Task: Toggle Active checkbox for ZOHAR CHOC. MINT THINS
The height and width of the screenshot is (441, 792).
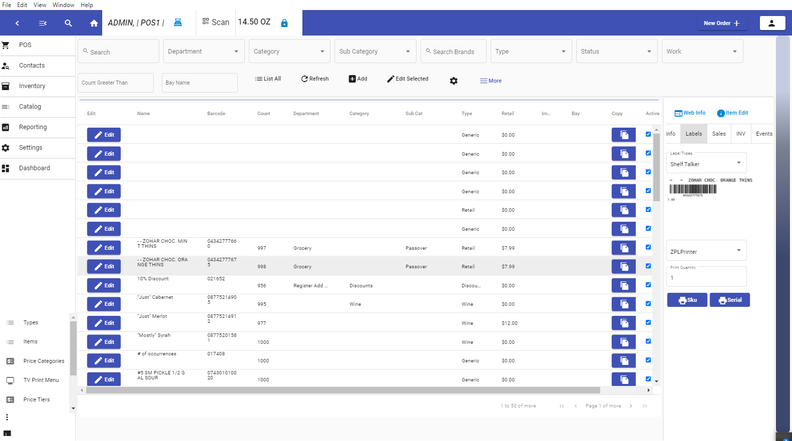Action: 648,247
